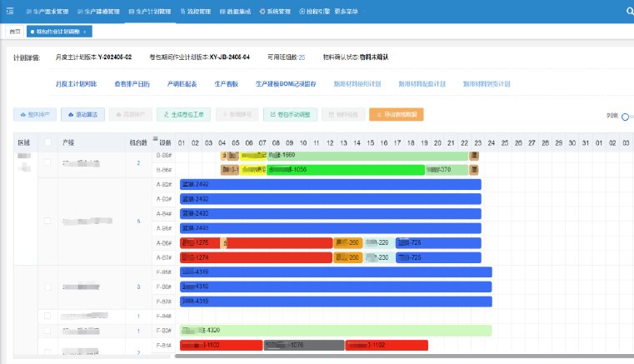634x364 pixels.
Task: Select the light green 1660 bar on row B-B5#
Action: (367, 155)
